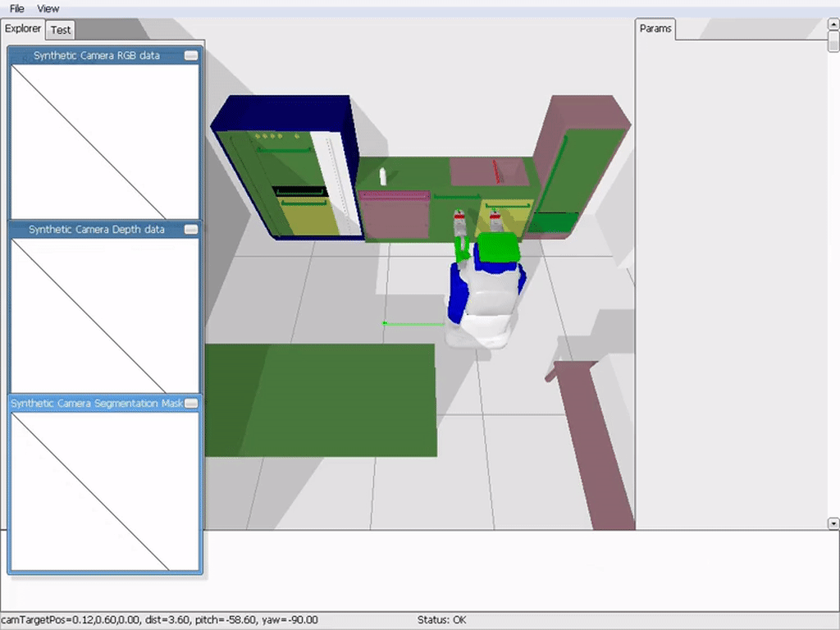Collapse the Synthetic Camera Depth data panel
Image resolution: width=840 pixels, height=630 pixels.
(x=190, y=230)
